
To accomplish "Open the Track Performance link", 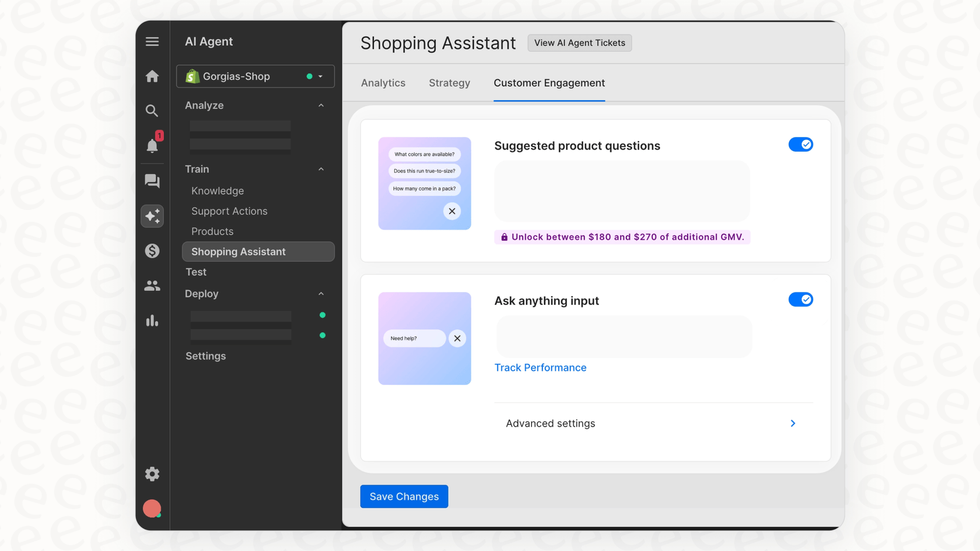I will coord(540,367).
